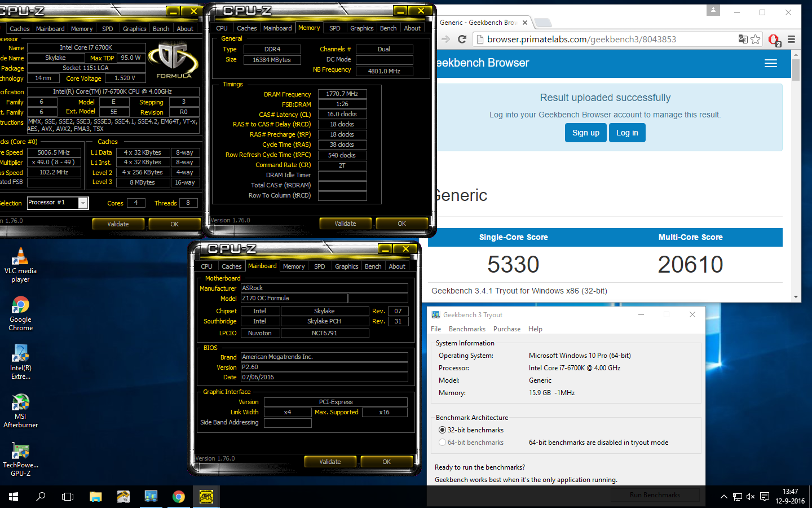This screenshot has width=812, height=508.
Task: Open the Action Center notification icon
Action: (765, 497)
